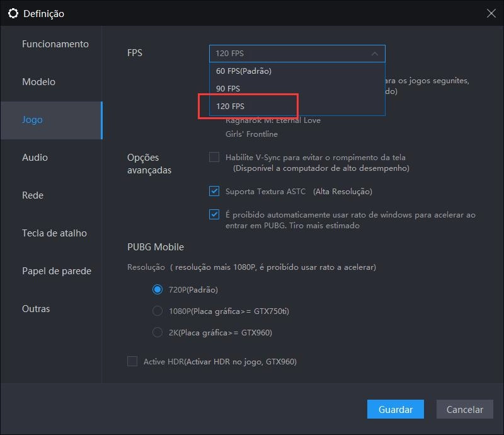
Task: Select the Jogo sidebar tab
Action: coord(32,120)
